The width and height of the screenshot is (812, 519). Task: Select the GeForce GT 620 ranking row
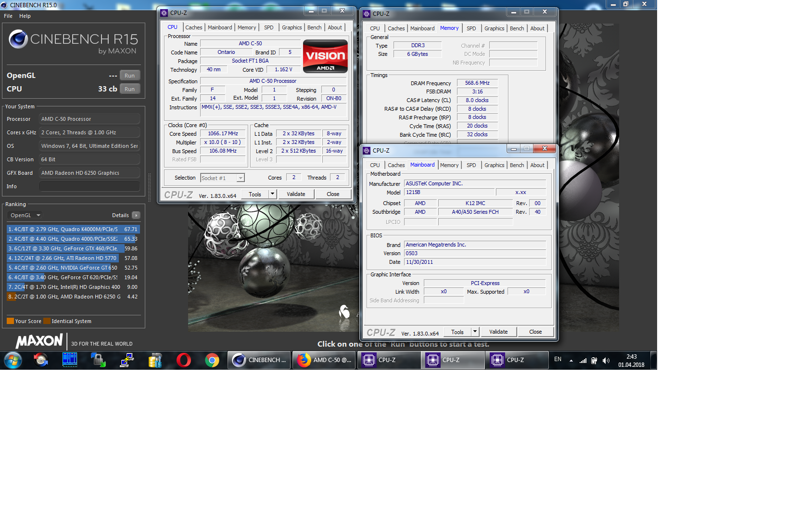click(x=73, y=277)
